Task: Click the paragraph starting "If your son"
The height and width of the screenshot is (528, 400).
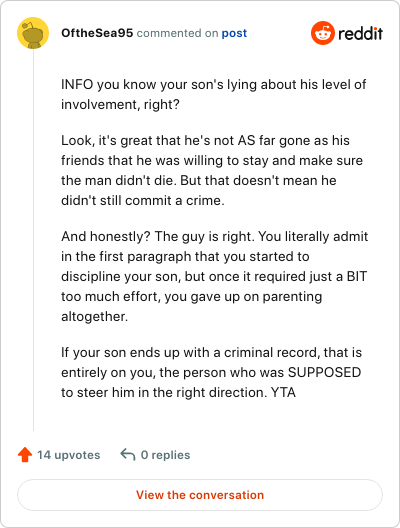Action: [x=211, y=372]
